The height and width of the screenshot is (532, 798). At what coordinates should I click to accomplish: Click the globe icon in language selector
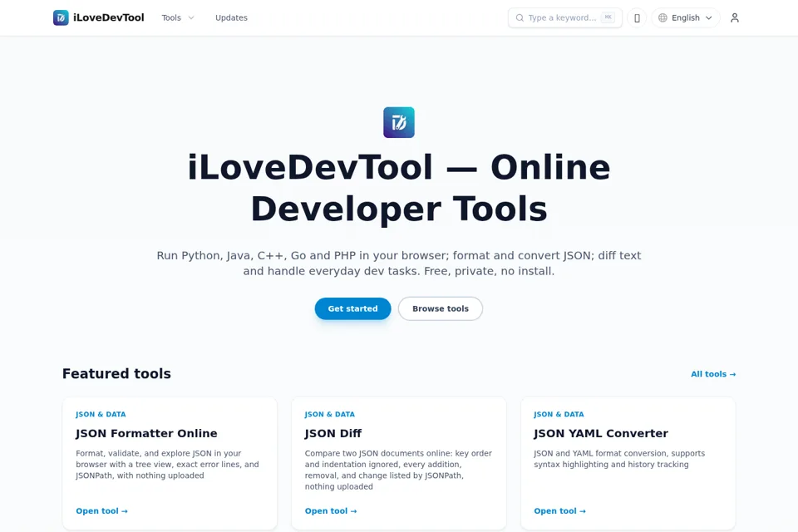pyautogui.click(x=663, y=17)
